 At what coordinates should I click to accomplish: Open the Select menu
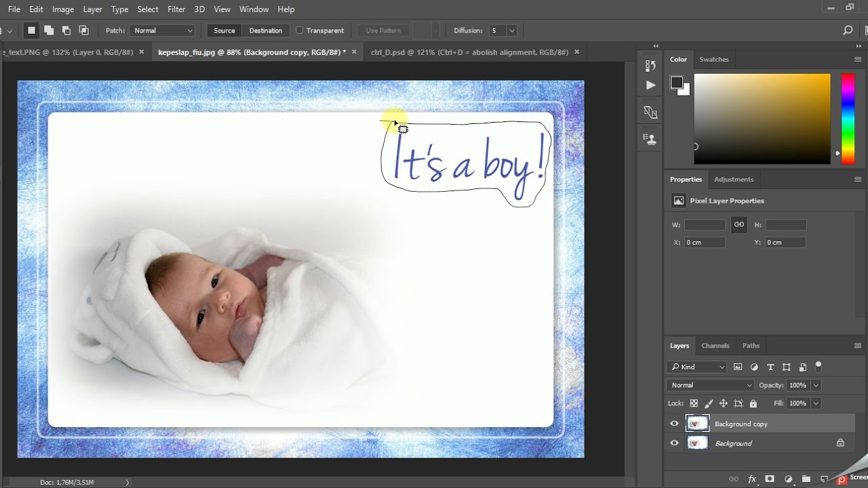148,9
